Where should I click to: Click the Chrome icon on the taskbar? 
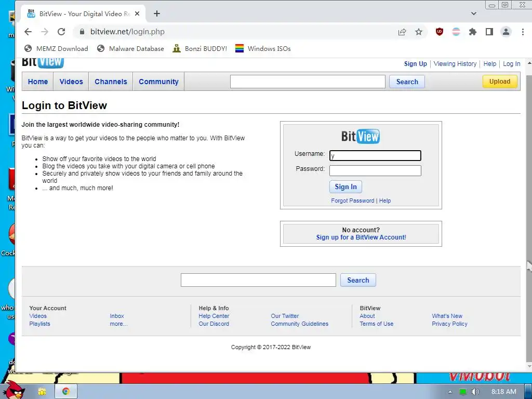pos(66,391)
